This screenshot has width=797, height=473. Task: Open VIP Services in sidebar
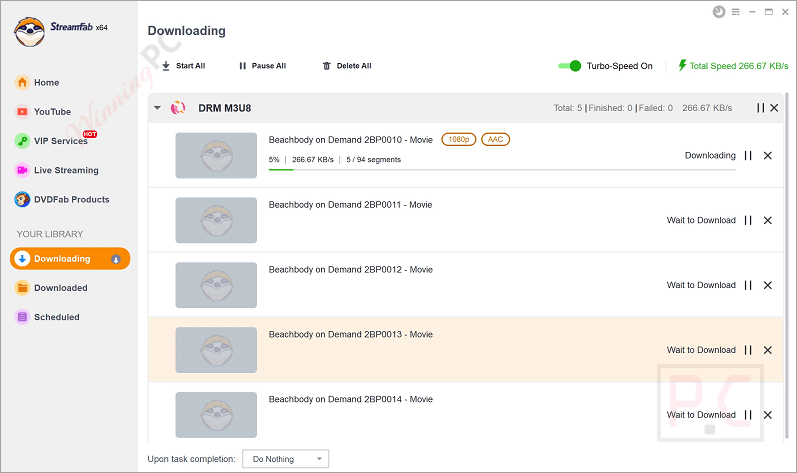pyautogui.click(x=56, y=140)
